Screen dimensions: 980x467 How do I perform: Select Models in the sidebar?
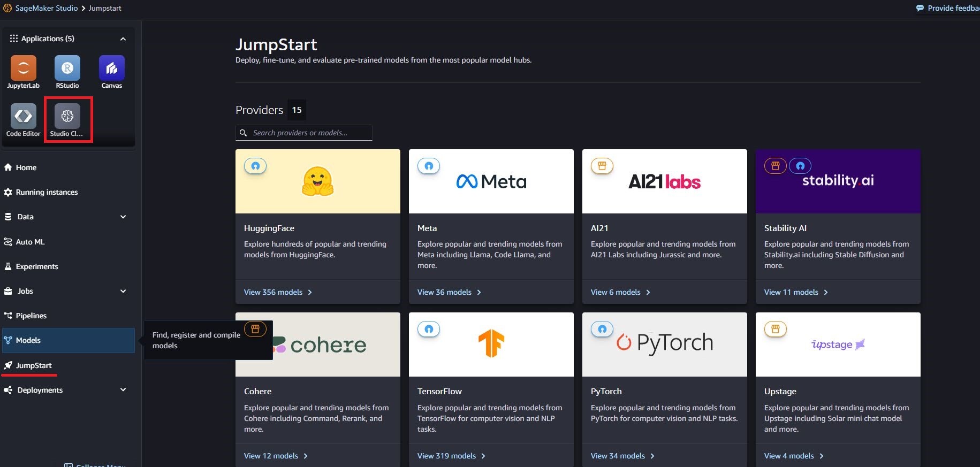pyautogui.click(x=28, y=340)
